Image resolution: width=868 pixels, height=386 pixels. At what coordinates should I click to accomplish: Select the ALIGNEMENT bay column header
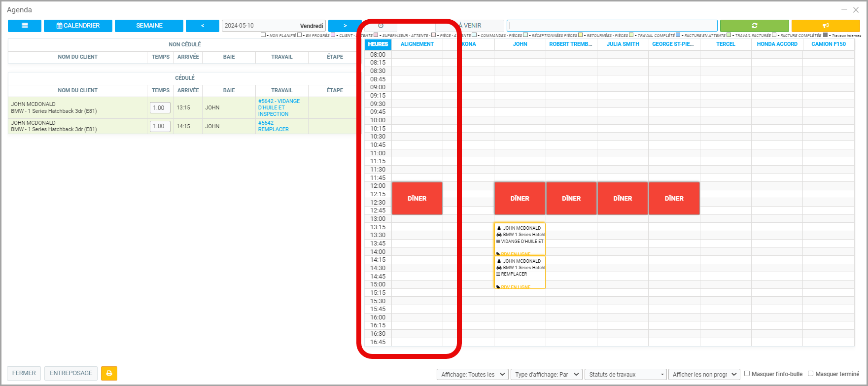pos(417,44)
